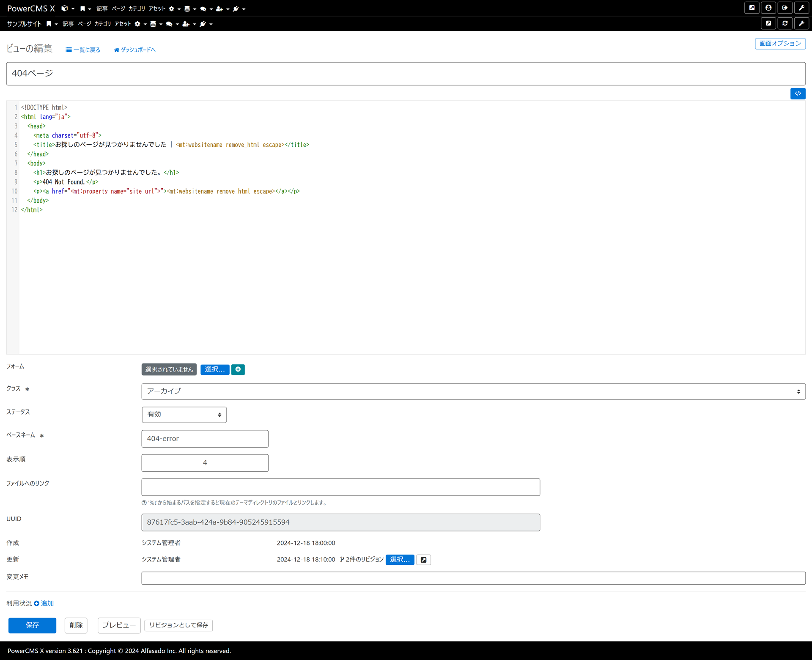Open system tools via the wrench icon
This screenshot has width=812, height=660.
click(x=802, y=8)
